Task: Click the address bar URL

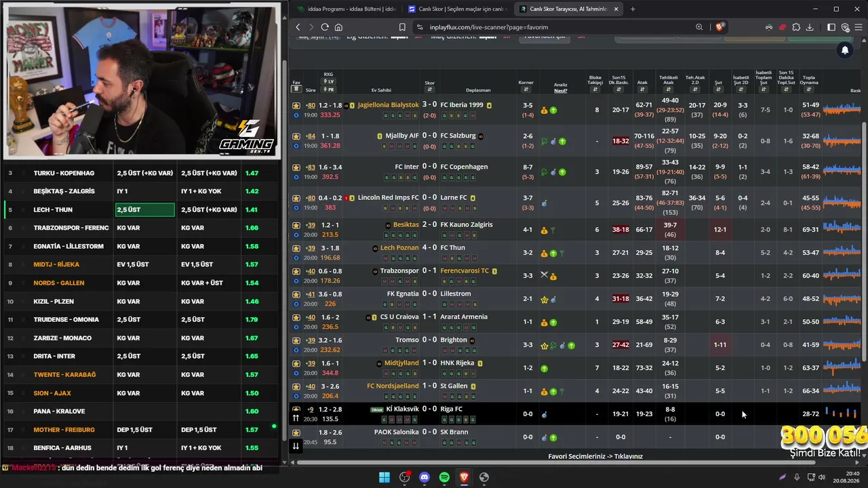Action: point(489,27)
